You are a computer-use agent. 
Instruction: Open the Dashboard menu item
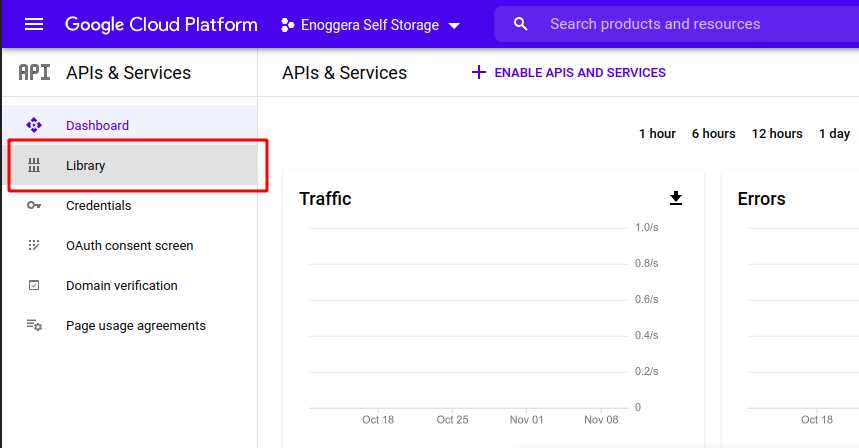(x=130, y=125)
